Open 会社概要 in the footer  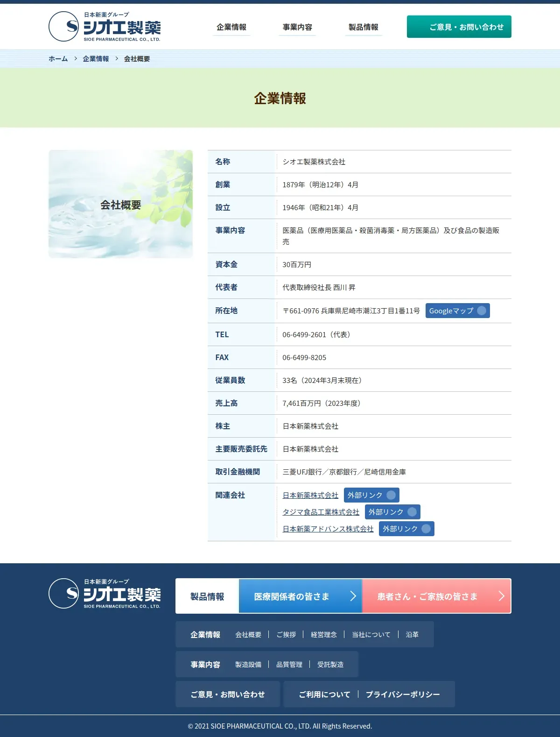coord(248,634)
